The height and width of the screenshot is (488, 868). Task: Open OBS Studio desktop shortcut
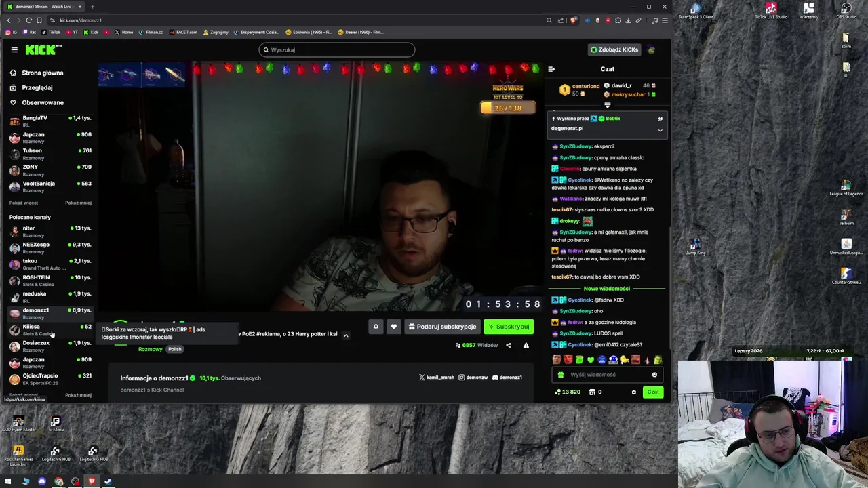coord(846,11)
